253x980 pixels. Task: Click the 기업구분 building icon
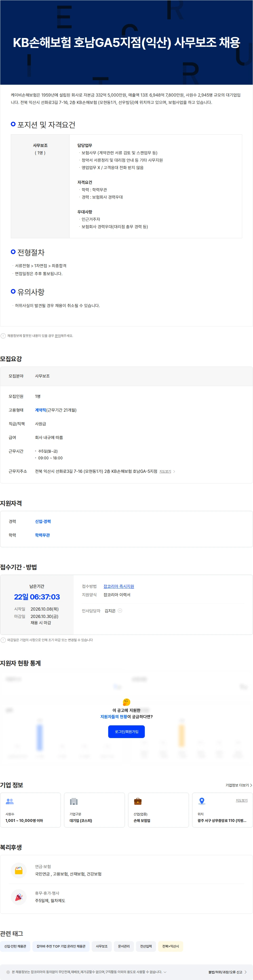coord(74,801)
